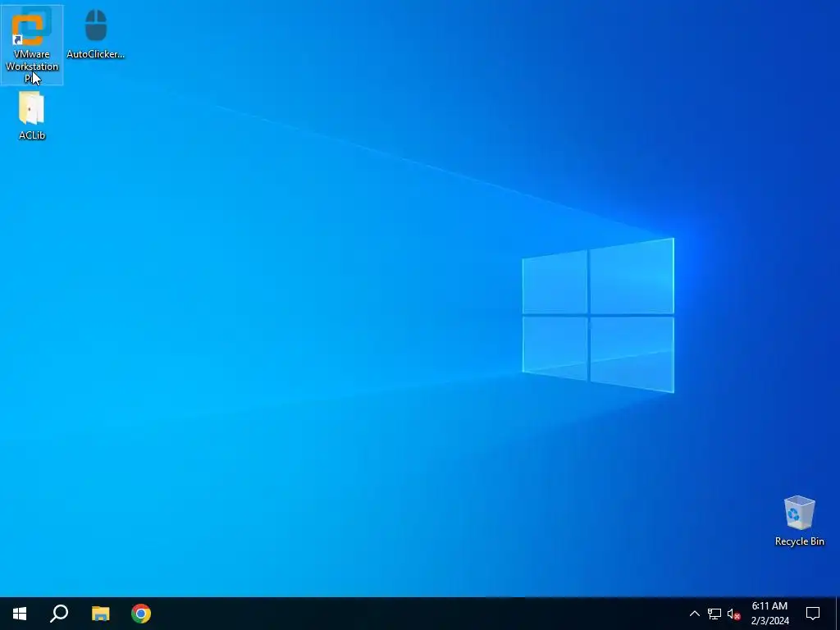Open the clock showing 6:11 AM

[x=769, y=614]
